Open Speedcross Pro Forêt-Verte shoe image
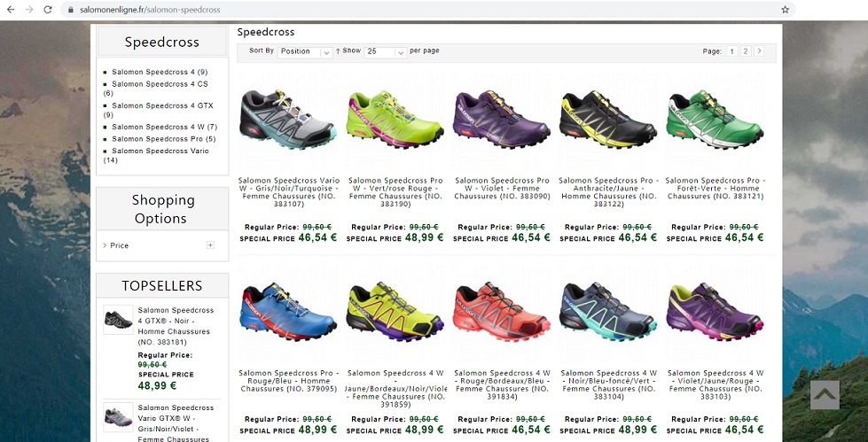 point(716,120)
